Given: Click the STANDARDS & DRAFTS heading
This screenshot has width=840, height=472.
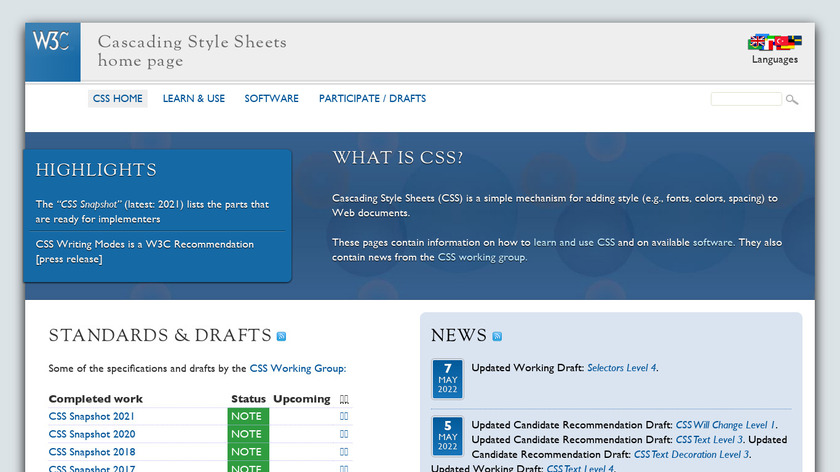Looking at the screenshot, I should tap(160, 335).
